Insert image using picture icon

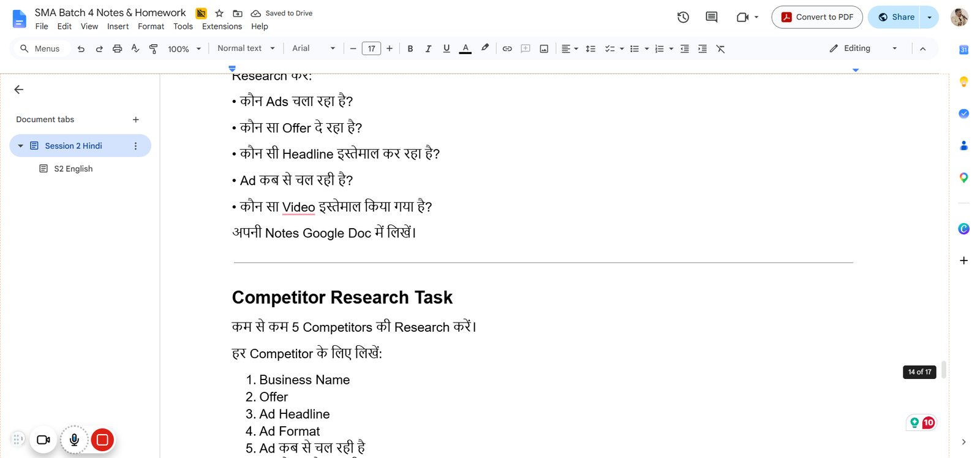pyautogui.click(x=544, y=49)
